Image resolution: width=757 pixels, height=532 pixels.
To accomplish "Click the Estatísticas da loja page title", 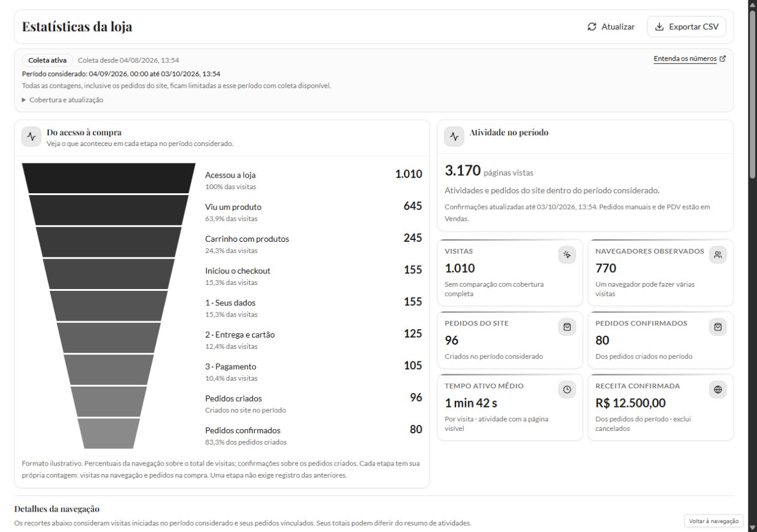I will (77, 27).
